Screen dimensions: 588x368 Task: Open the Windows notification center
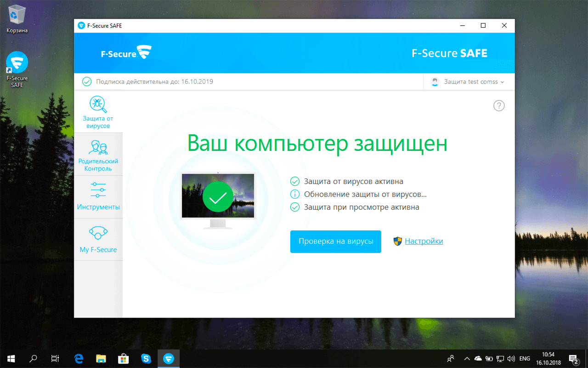pos(573,358)
